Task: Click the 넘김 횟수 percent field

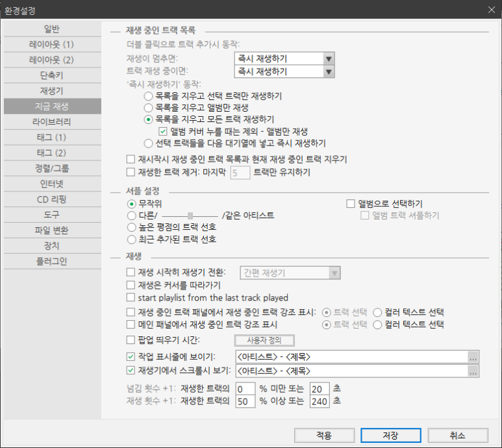Action: (x=245, y=389)
